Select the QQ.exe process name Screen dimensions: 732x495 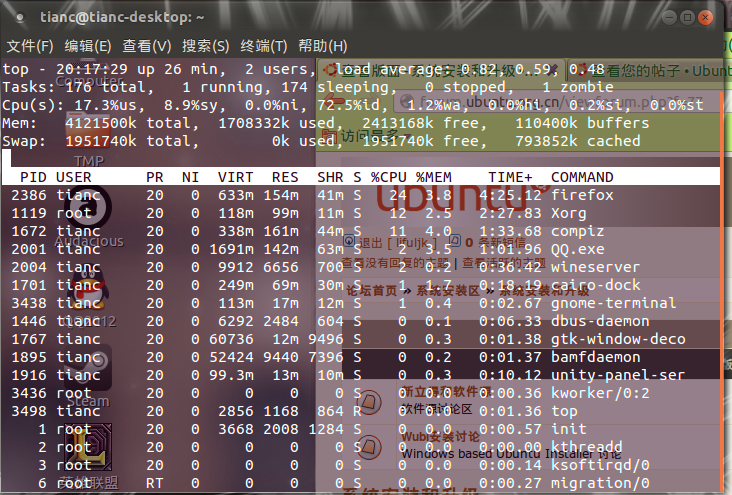(577, 249)
